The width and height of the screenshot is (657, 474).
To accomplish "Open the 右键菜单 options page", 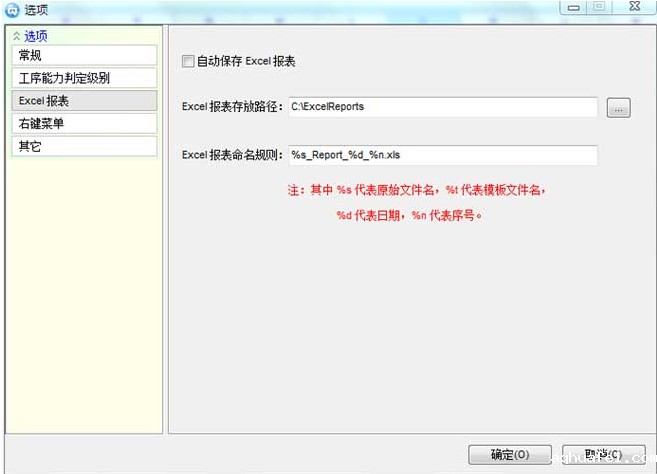I will [x=82, y=124].
